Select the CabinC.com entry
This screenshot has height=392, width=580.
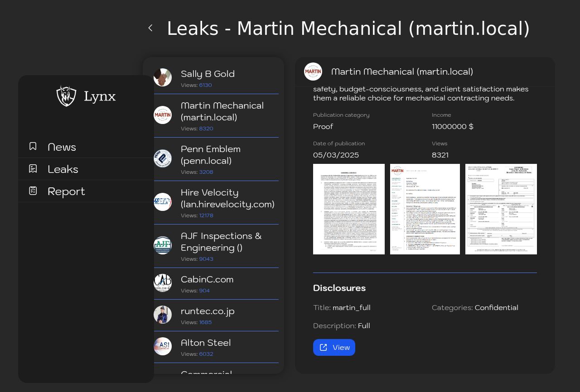coord(216,284)
